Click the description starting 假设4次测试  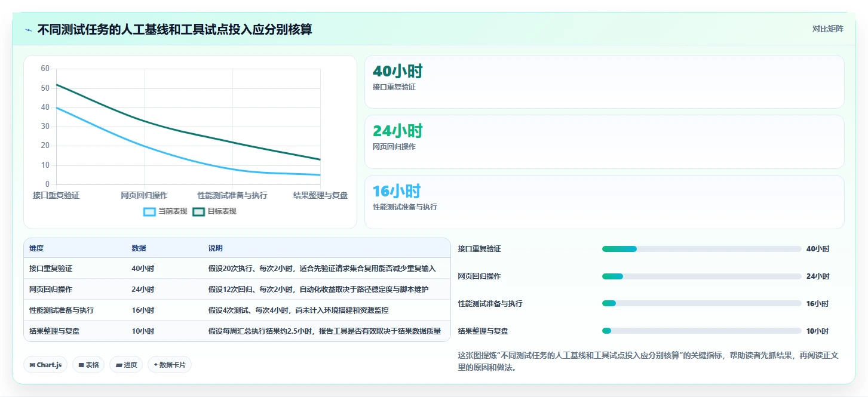pos(299,310)
